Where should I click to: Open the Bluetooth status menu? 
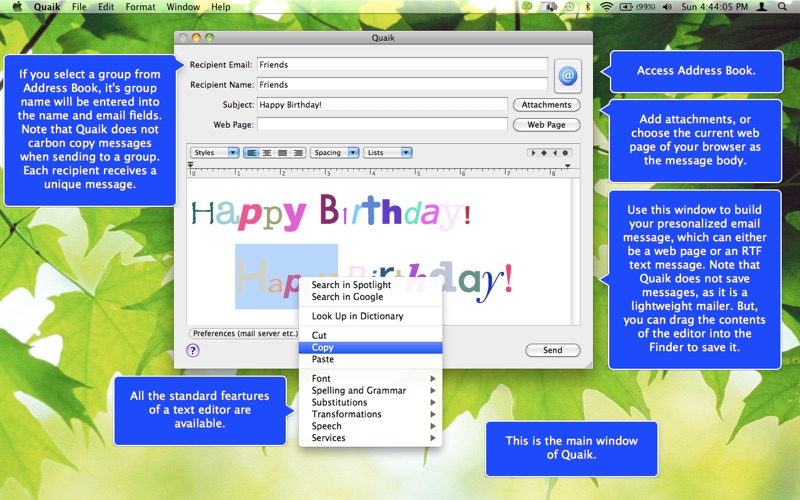[x=587, y=7]
